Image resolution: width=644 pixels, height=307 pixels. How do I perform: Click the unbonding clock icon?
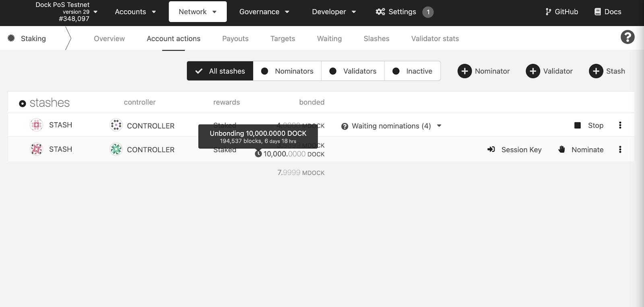click(x=258, y=154)
